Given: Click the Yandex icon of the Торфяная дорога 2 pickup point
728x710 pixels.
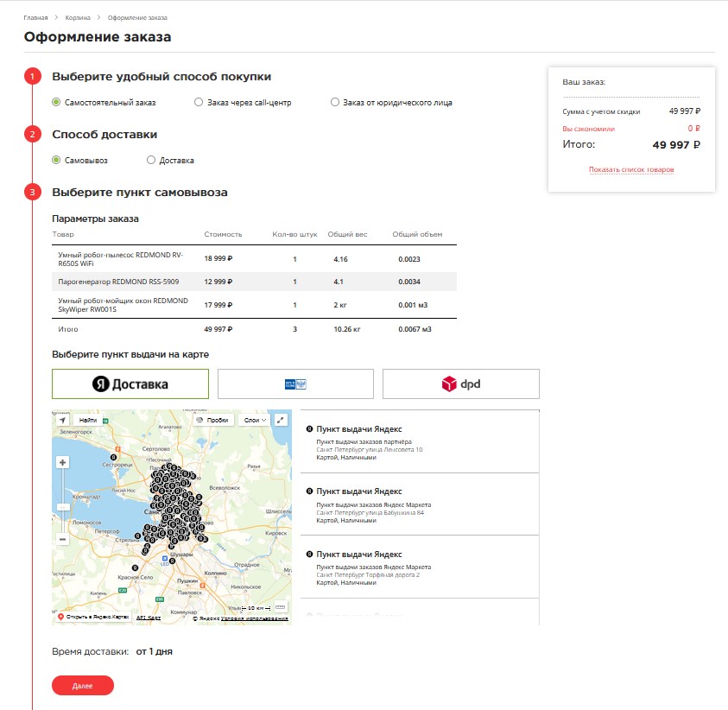Looking at the screenshot, I should click(x=310, y=554).
